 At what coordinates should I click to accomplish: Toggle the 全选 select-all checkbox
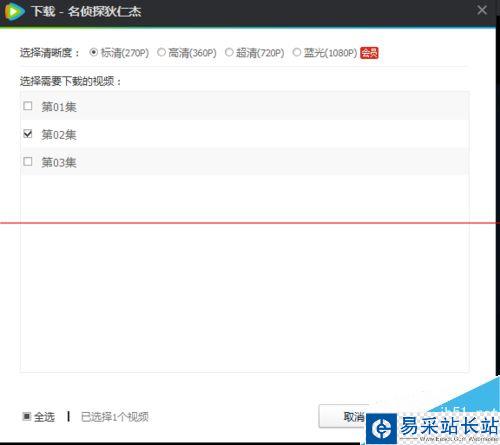[x=27, y=416]
